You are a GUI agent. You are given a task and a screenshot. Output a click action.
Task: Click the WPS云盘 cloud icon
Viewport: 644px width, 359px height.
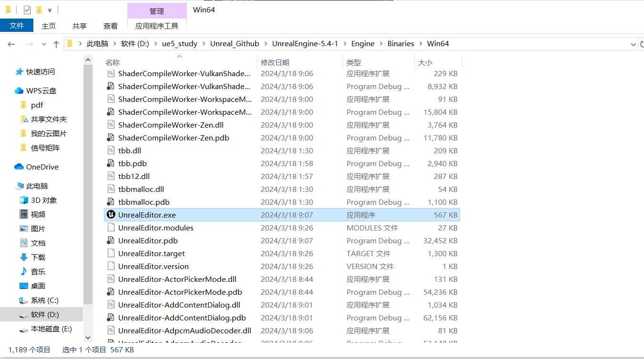pyautogui.click(x=19, y=90)
